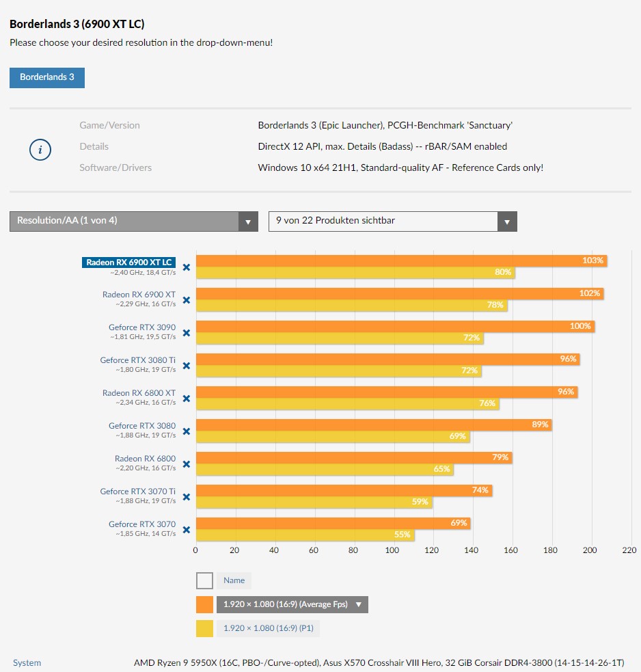
Task: Remove Geforce RTX 3070 from chart
Action: pyautogui.click(x=186, y=530)
